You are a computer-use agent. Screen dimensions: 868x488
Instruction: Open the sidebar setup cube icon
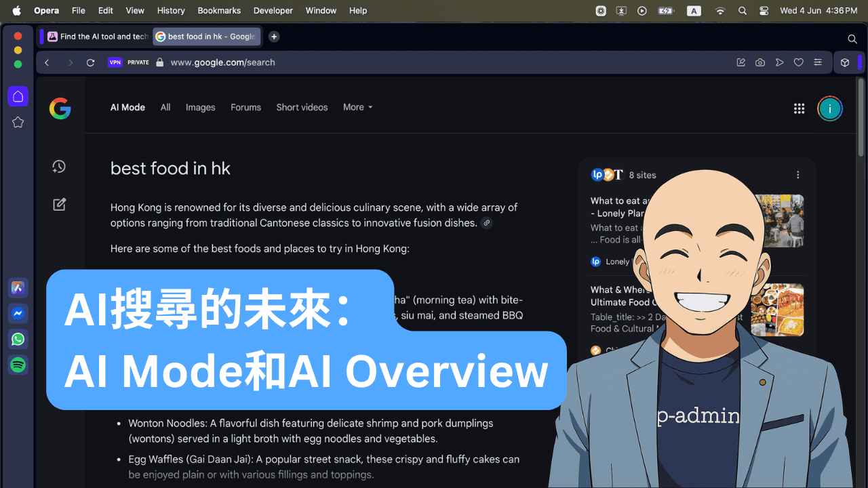(845, 62)
